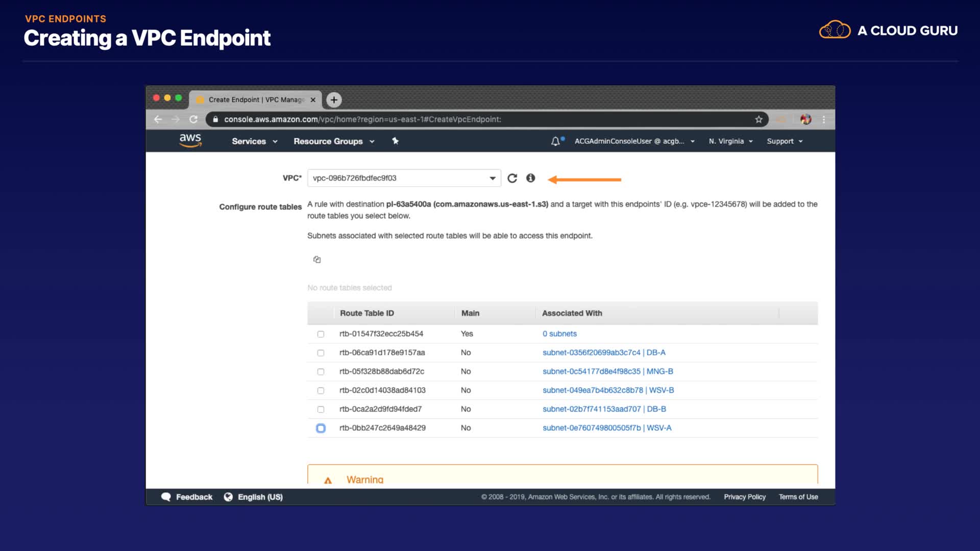Screen dimensions: 980x551
Task: Select checkbox for rtb-06ca91d178e9157aa
Action: [x=321, y=353]
